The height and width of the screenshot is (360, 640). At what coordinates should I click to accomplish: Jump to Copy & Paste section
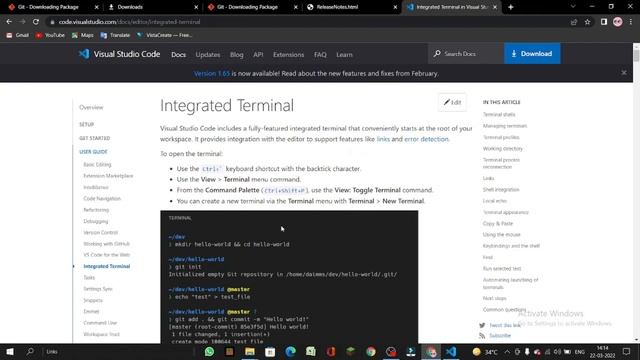pyautogui.click(x=498, y=223)
